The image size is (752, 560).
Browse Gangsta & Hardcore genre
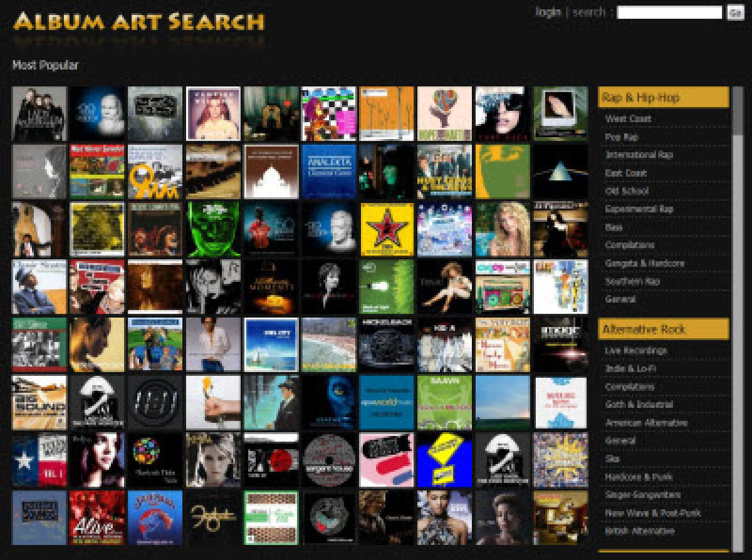click(644, 263)
